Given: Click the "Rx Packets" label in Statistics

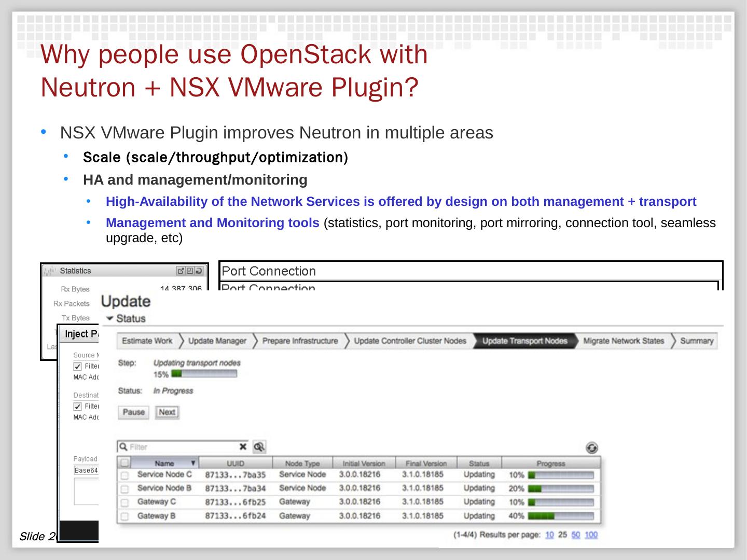Looking at the screenshot, I should (72, 304).
